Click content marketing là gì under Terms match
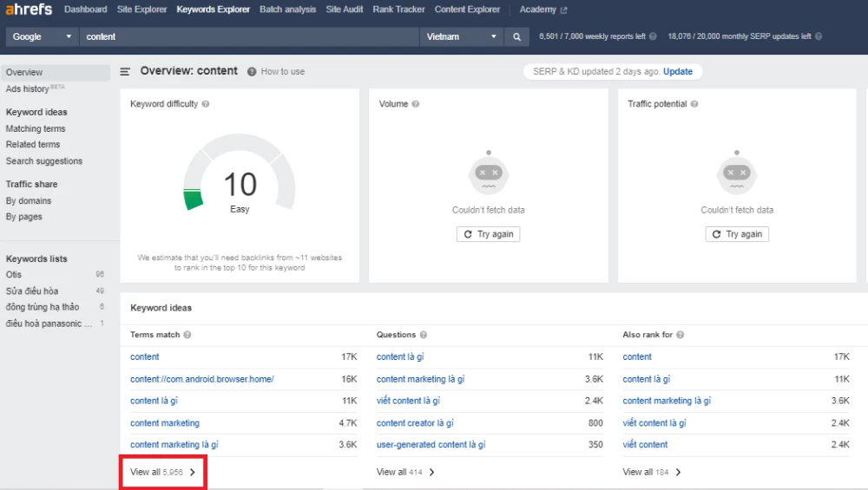The image size is (868, 490). (x=174, y=445)
